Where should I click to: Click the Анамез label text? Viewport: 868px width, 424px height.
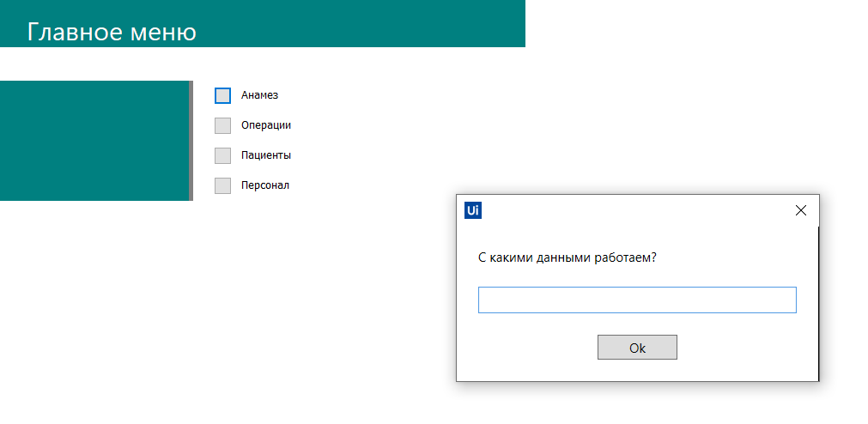tap(259, 95)
